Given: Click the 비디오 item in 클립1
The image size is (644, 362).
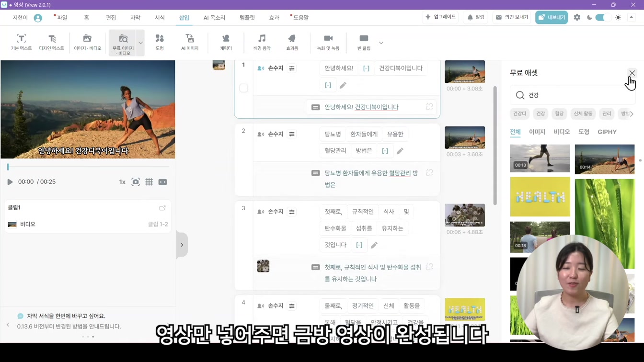Looking at the screenshot, I should tap(88, 224).
